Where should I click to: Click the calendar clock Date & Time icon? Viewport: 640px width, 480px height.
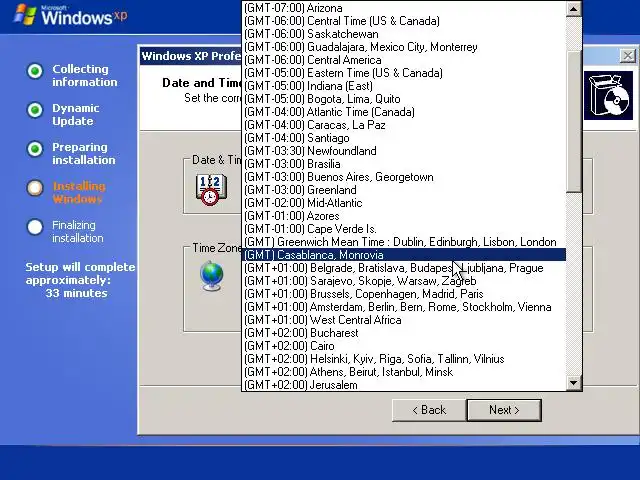coord(211,190)
